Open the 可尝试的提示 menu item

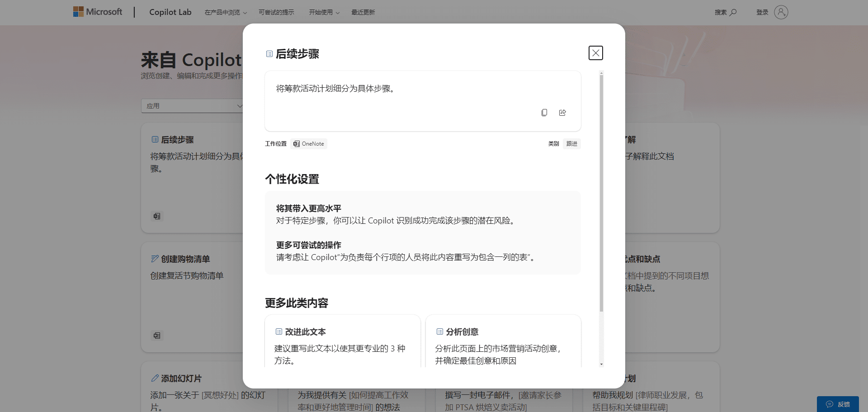tap(276, 12)
